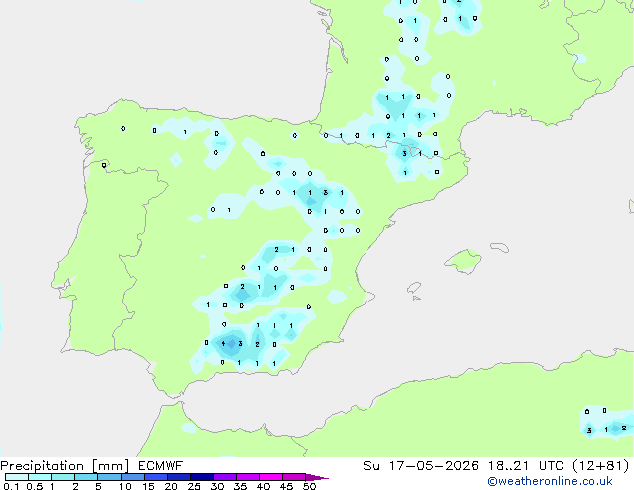Pick the 10–15 mm blue legend swatch

(x=132, y=477)
